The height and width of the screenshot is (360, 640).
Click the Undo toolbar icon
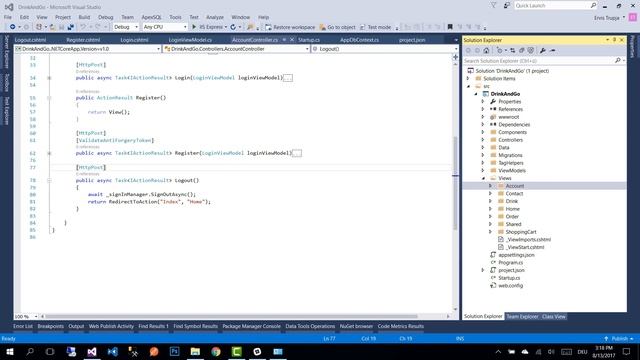click(x=83, y=27)
